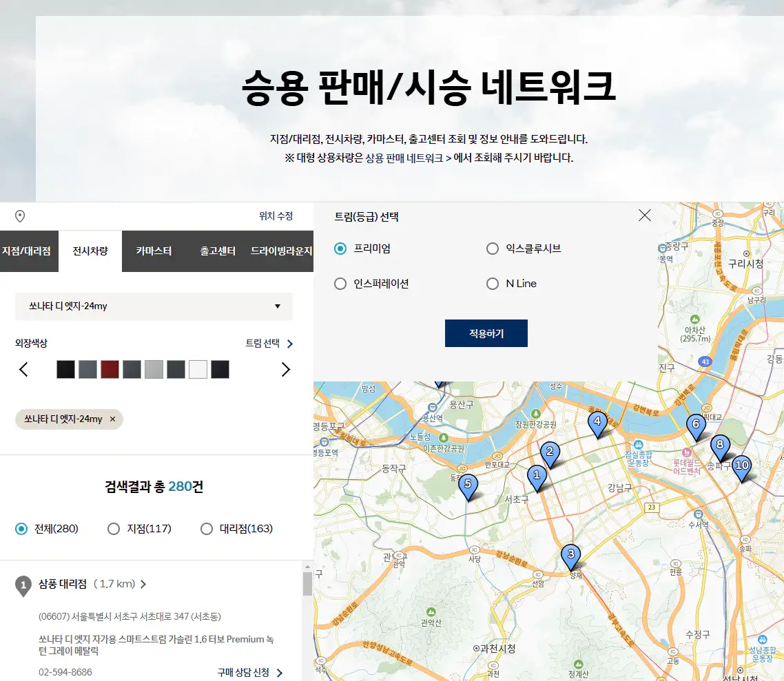Screen dimensions: 784x681
Task: Click the results list scroll up arrow
Action: [307, 567]
